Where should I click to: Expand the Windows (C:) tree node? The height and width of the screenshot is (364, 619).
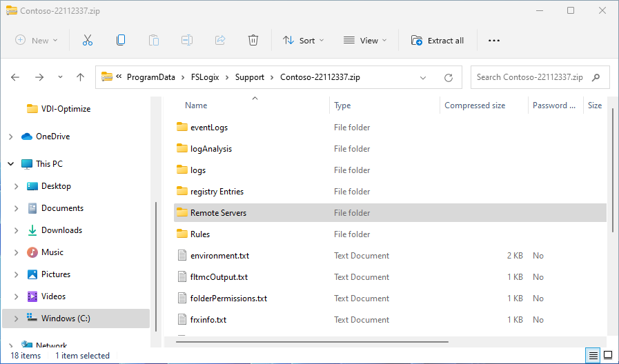coord(16,318)
